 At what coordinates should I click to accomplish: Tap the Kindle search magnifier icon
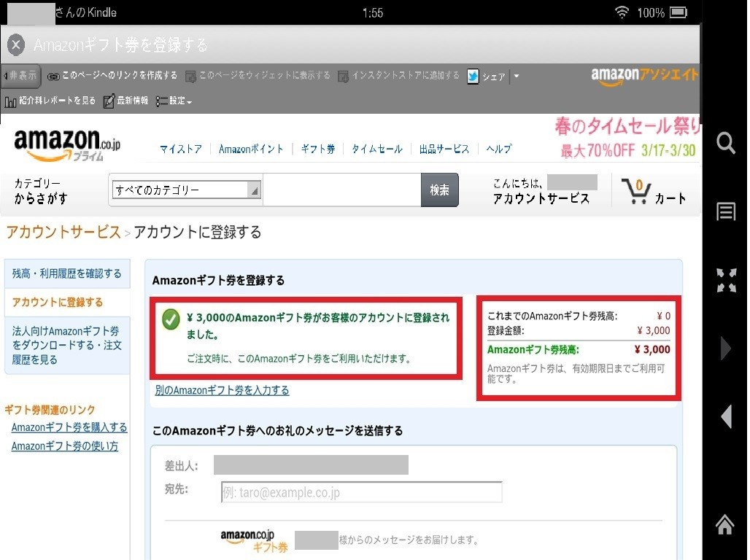pos(726,142)
